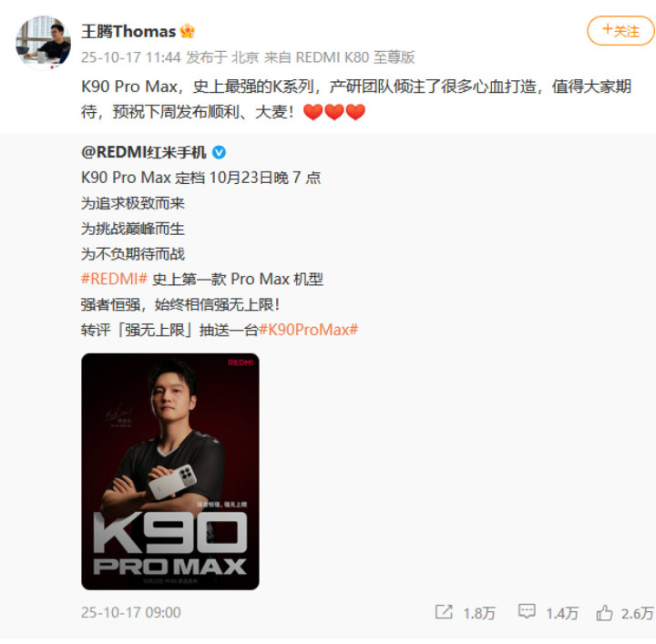Screen dimensions: 656x644
Task: Open comments via the speech bubble icon
Action: tap(527, 612)
